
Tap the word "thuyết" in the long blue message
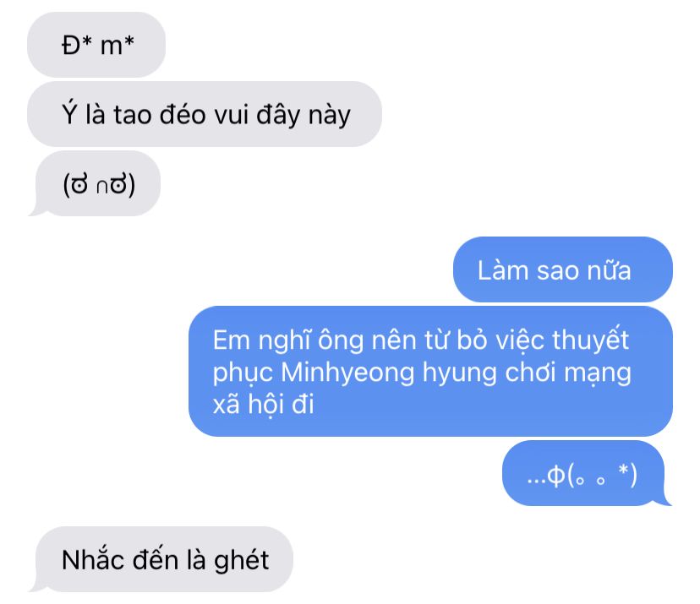pyautogui.click(x=590, y=341)
